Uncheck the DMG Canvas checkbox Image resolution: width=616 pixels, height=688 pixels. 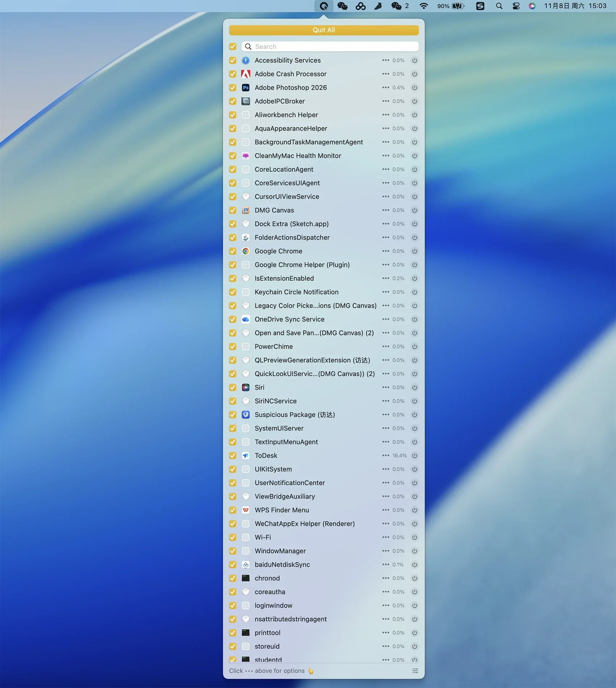[x=233, y=210]
